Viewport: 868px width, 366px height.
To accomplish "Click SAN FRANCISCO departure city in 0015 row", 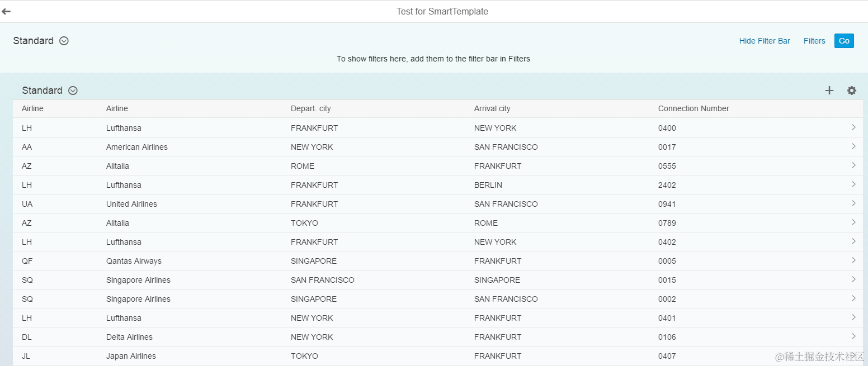I will pyautogui.click(x=323, y=280).
